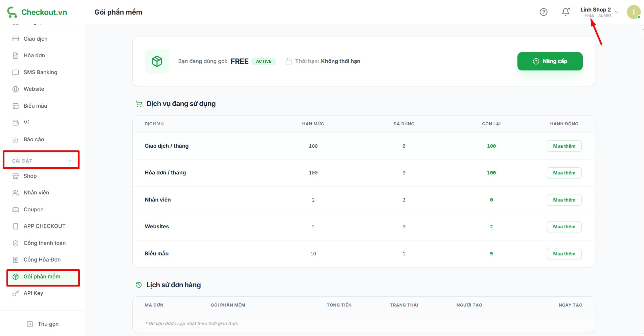Open the Giao dịch menu item
Screen dimensions: 644x336
pyautogui.click(x=36, y=39)
